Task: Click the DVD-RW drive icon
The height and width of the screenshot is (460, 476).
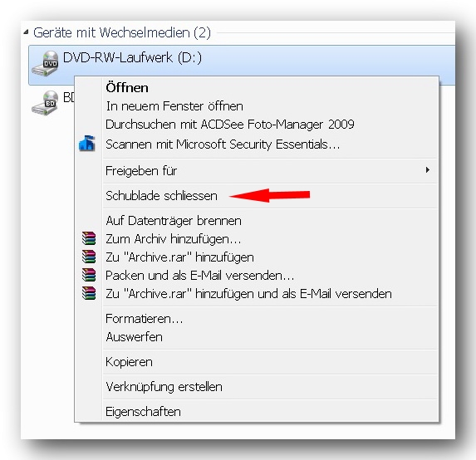Action: point(45,63)
